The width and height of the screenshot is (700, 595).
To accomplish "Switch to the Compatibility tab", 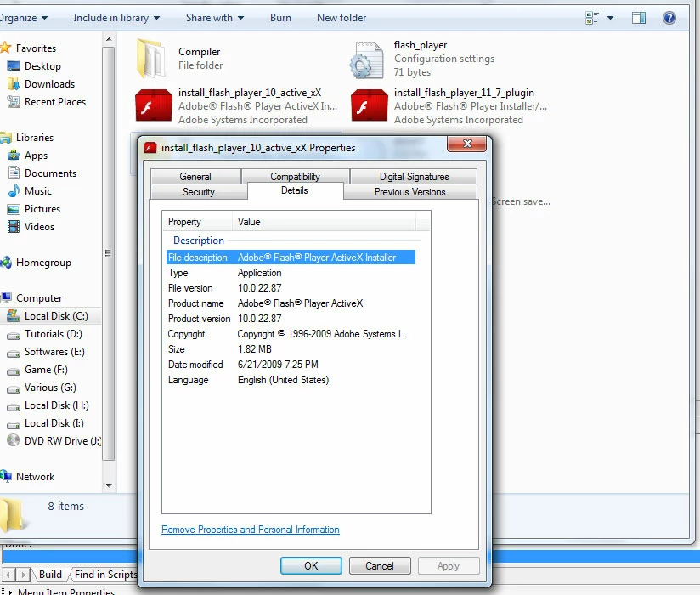I will click(295, 176).
